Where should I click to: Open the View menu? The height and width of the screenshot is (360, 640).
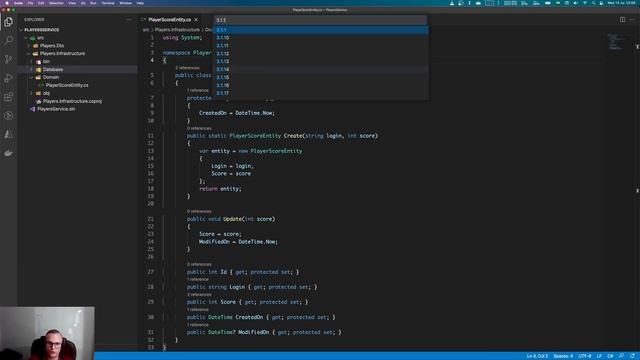click(72, 3)
